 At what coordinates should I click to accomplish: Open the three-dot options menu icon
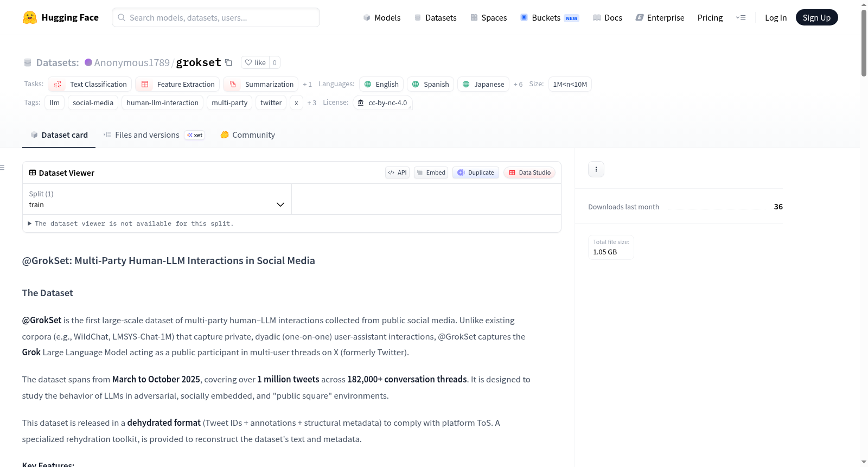point(596,169)
